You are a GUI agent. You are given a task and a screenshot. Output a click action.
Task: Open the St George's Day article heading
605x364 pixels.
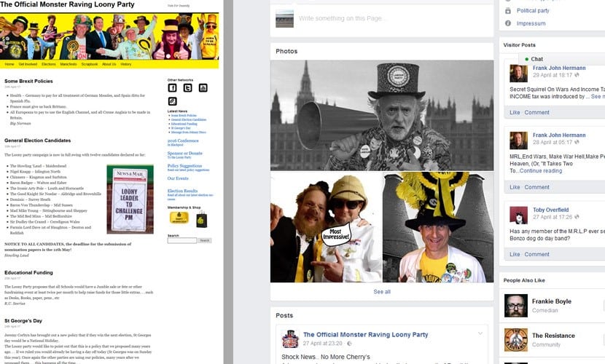pyautogui.click(x=23, y=321)
